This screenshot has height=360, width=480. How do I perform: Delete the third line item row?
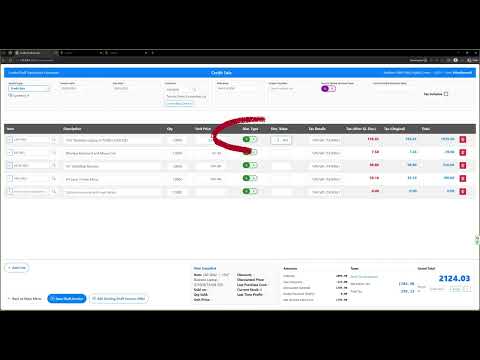tap(463, 165)
